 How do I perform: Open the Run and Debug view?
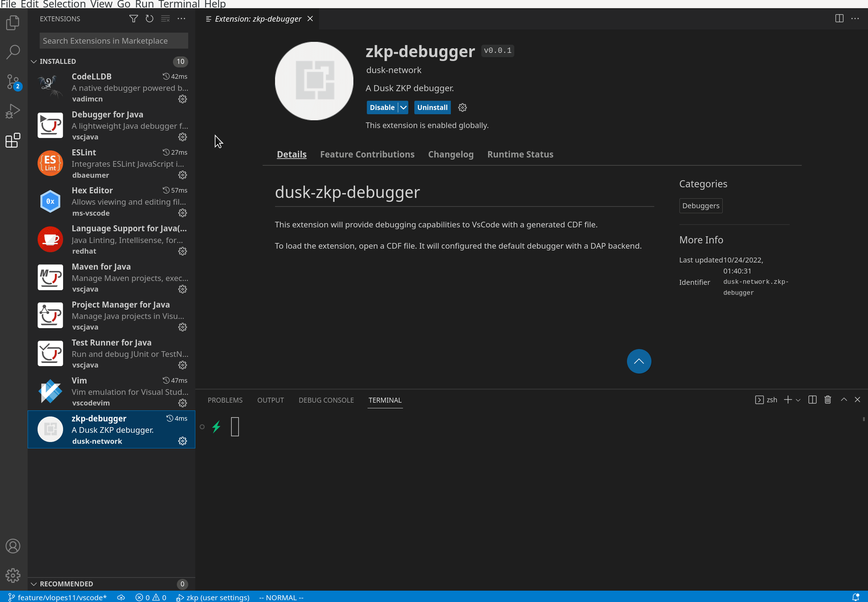(x=13, y=111)
